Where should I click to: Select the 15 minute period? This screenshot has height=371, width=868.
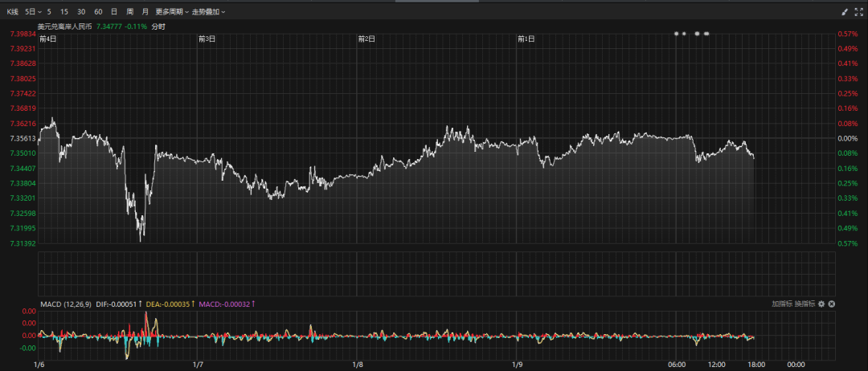pos(64,12)
